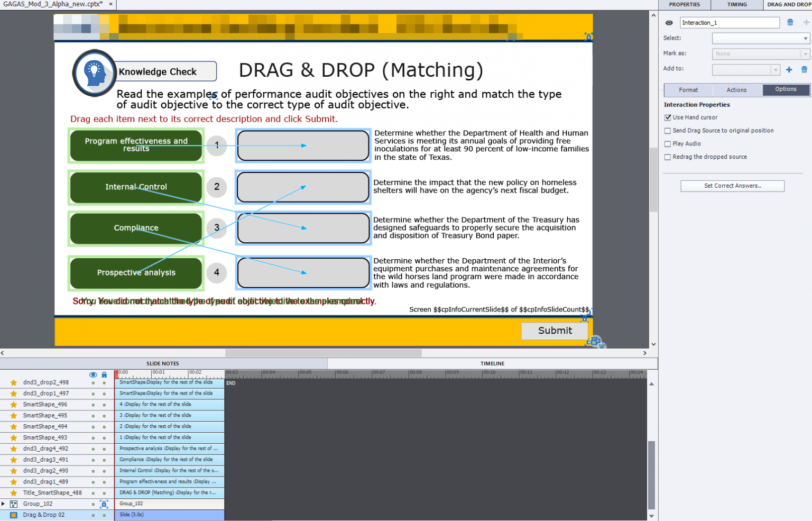Click the Set Correct Answers button
Image resolution: width=812 pixels, height=521 pixels.
(x=732, y=186)
